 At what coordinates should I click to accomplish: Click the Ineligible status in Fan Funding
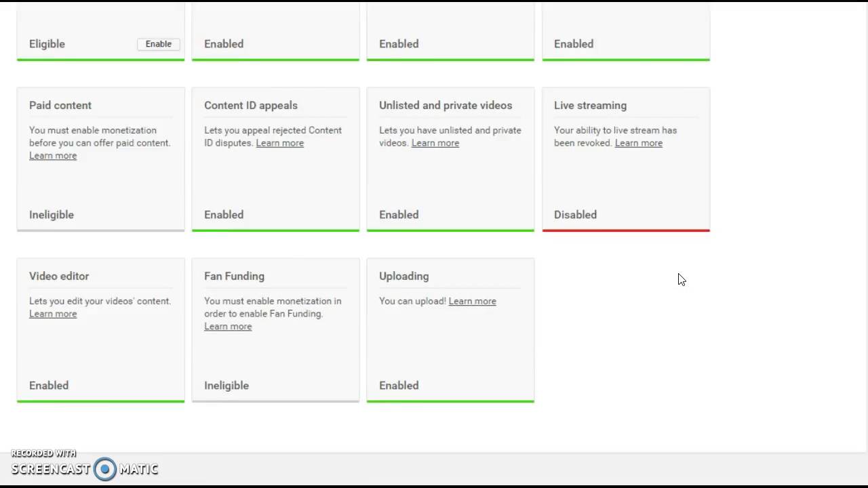226,386
